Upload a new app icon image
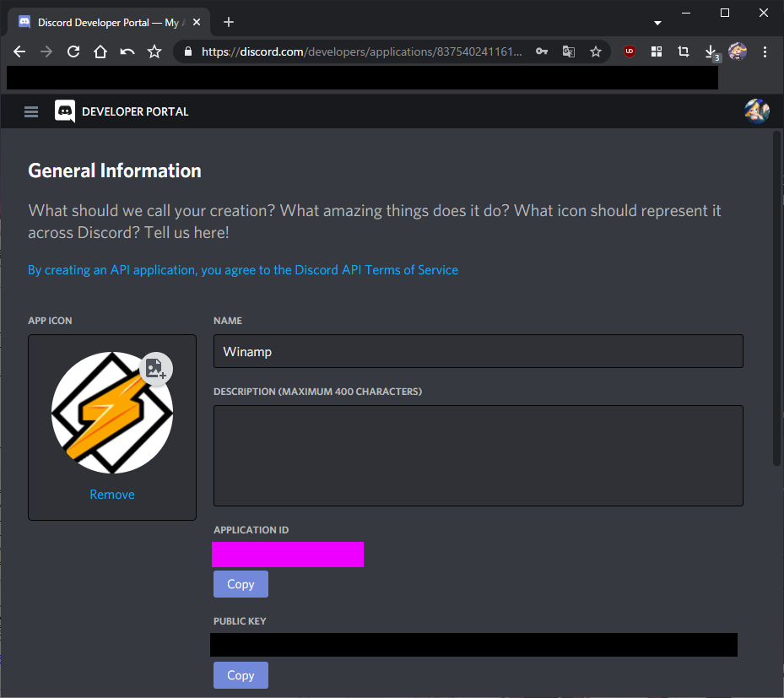 pos(156,369)
